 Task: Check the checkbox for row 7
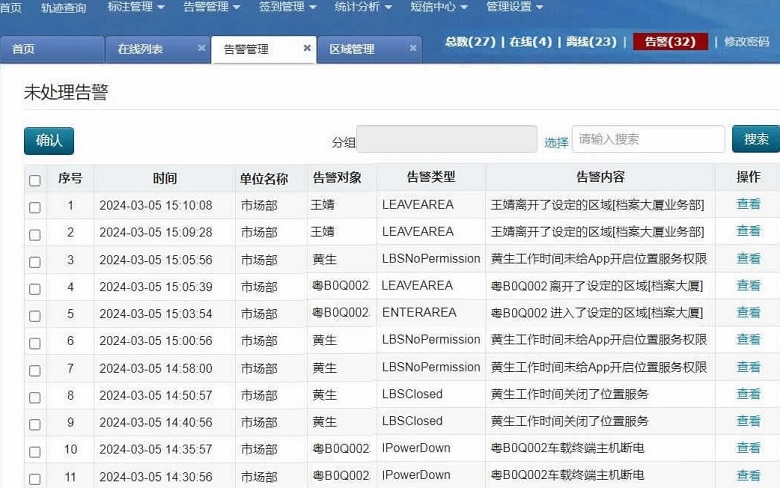[35, 371]
